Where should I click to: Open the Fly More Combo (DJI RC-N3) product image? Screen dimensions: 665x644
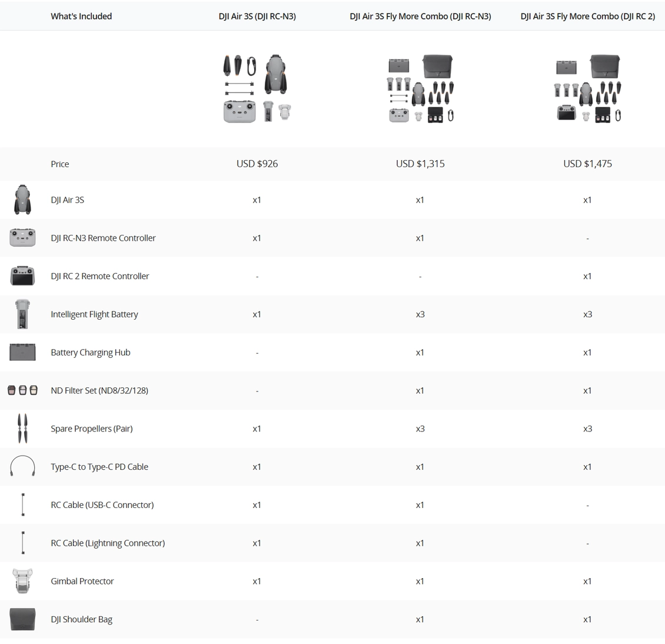click(x=420, y=89)
